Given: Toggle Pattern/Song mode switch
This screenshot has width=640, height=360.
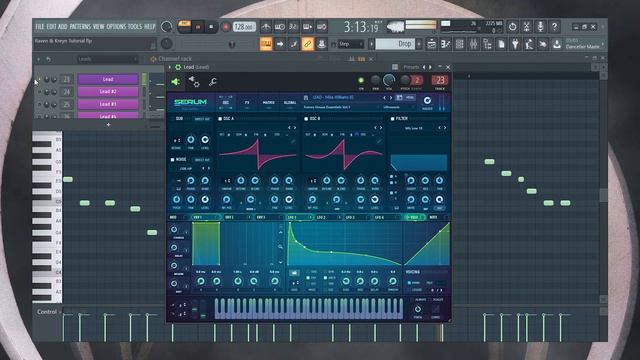Looking at the screenshot, I should coord(184,27).
